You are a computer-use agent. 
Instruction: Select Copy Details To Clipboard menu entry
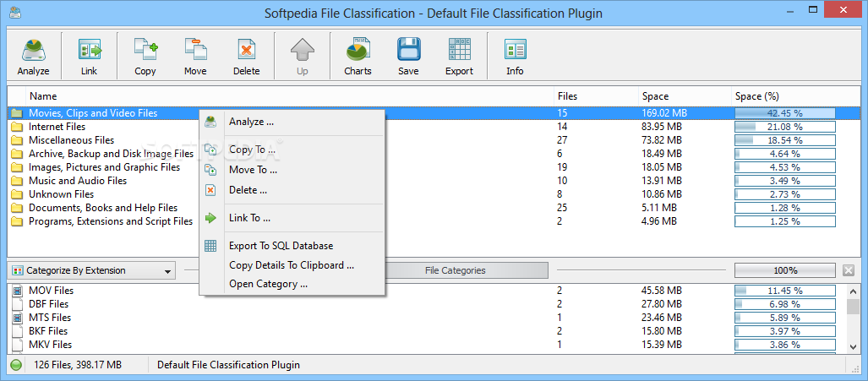pyautogui.click(x=292, y=265)
